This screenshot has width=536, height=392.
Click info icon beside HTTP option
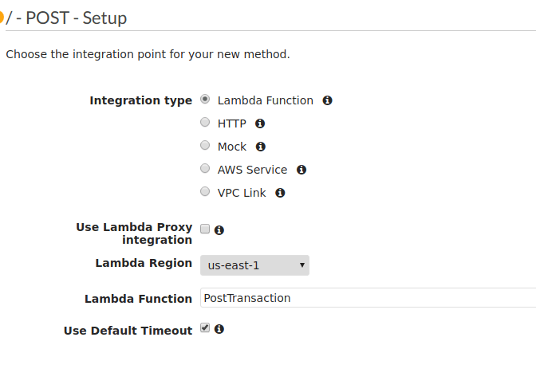[x=260, y=123]
